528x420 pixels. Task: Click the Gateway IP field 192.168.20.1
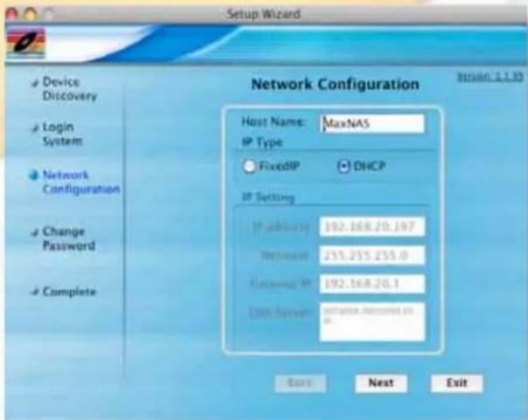click(372, 284)
